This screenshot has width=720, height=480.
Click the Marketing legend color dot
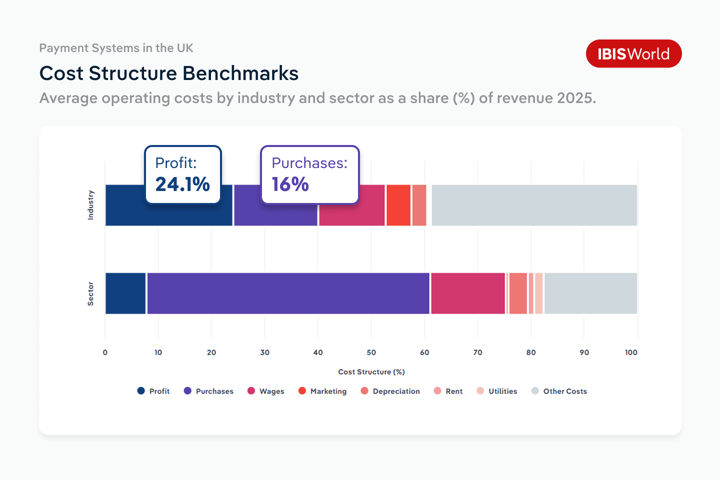[x=302, y=391]
